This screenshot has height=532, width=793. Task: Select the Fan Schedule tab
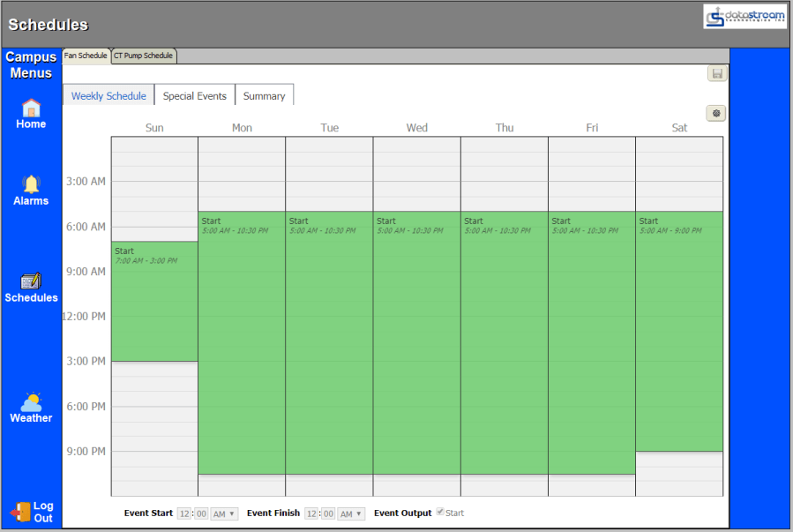click(86, 56)
